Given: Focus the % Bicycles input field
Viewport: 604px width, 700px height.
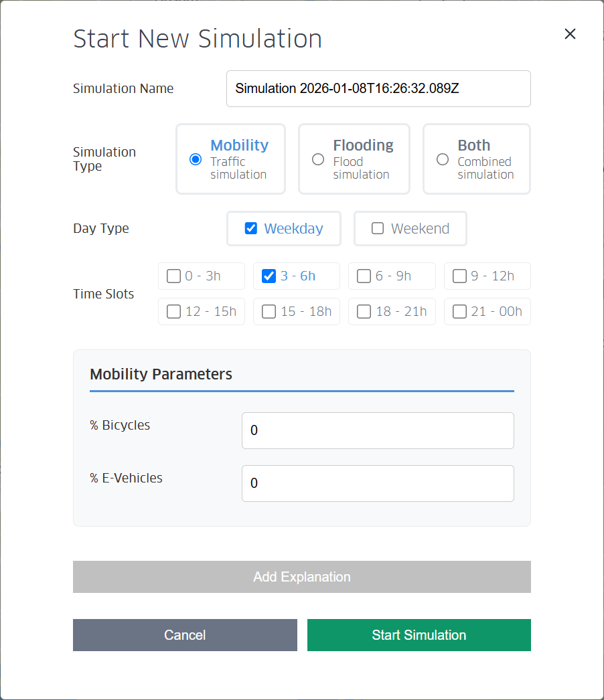Looking at the screenshot, I should 378,431.
